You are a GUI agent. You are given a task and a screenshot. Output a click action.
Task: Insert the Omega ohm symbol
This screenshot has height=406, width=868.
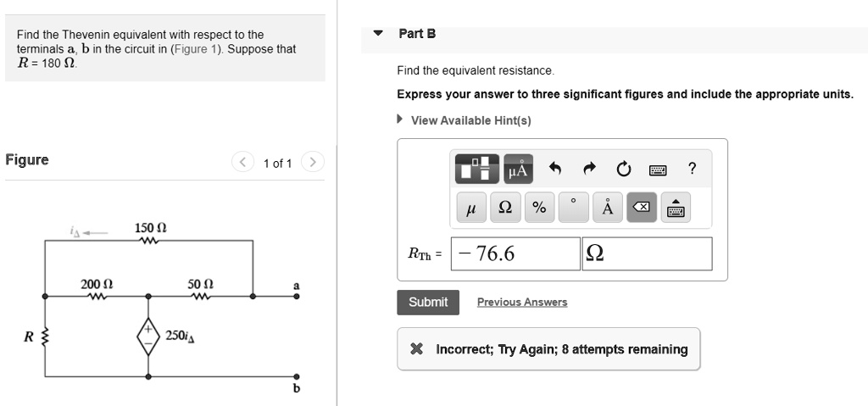[x=505, y=207]
